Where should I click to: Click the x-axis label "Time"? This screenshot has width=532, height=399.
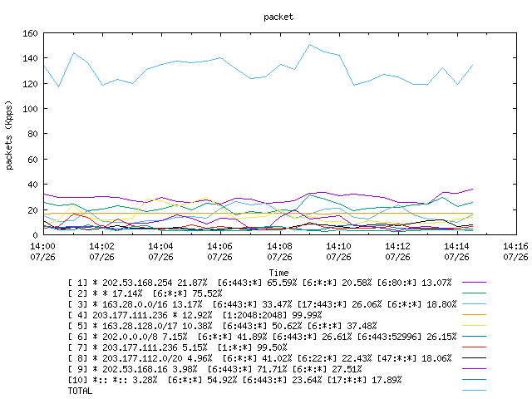point(278,273)
